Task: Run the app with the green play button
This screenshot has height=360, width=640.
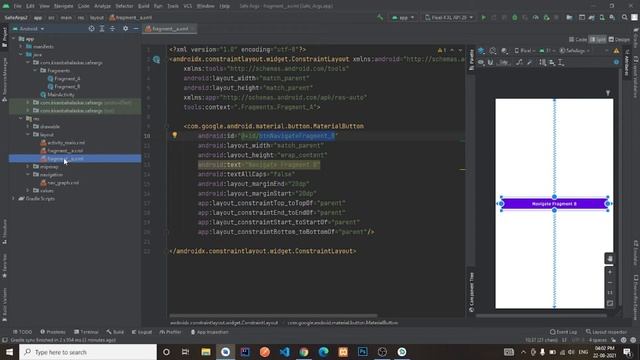Action: pos(484,18)
